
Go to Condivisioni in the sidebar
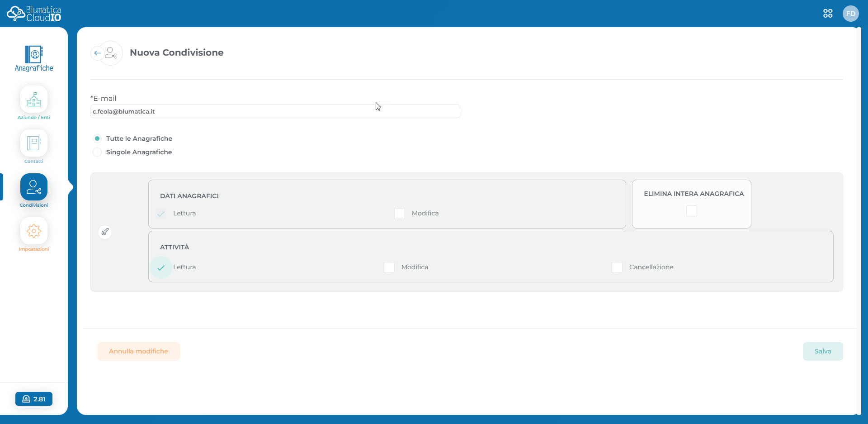[34, 187]
